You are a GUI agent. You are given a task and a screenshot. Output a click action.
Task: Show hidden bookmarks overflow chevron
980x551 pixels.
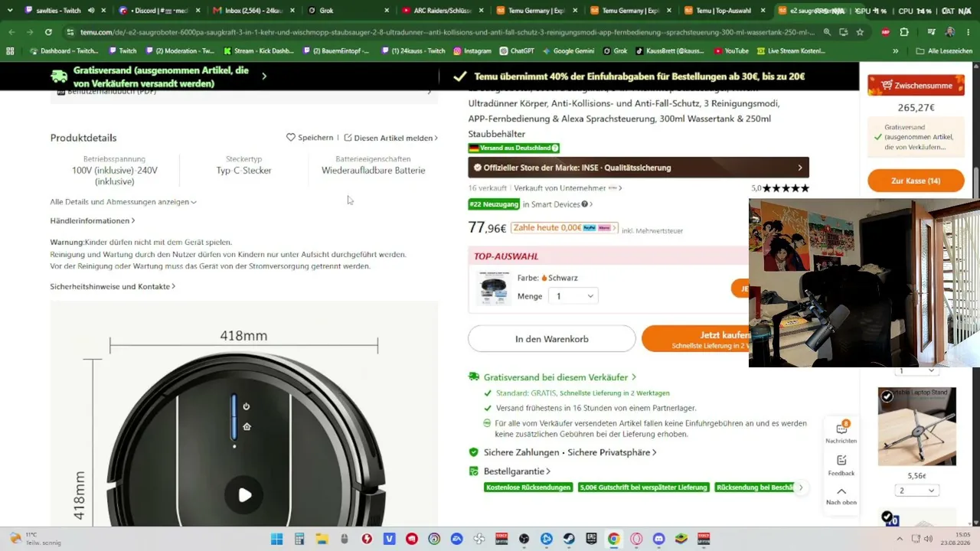point(894,51)
